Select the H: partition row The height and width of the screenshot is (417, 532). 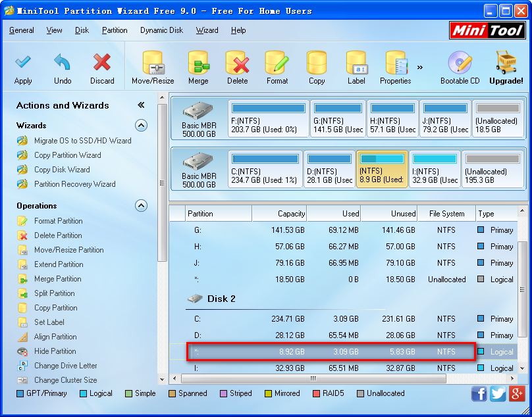tap(343, 247)
